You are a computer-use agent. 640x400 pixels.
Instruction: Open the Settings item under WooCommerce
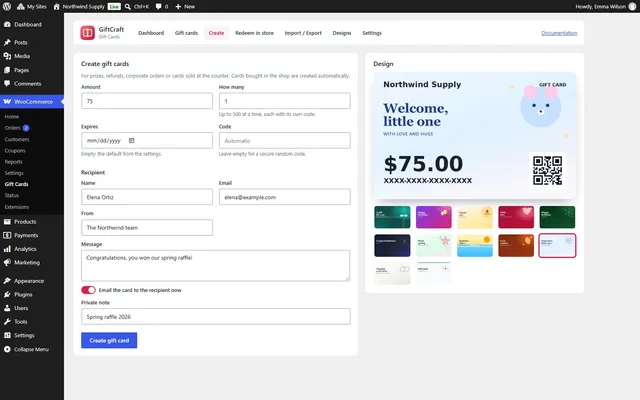point(14,173)
